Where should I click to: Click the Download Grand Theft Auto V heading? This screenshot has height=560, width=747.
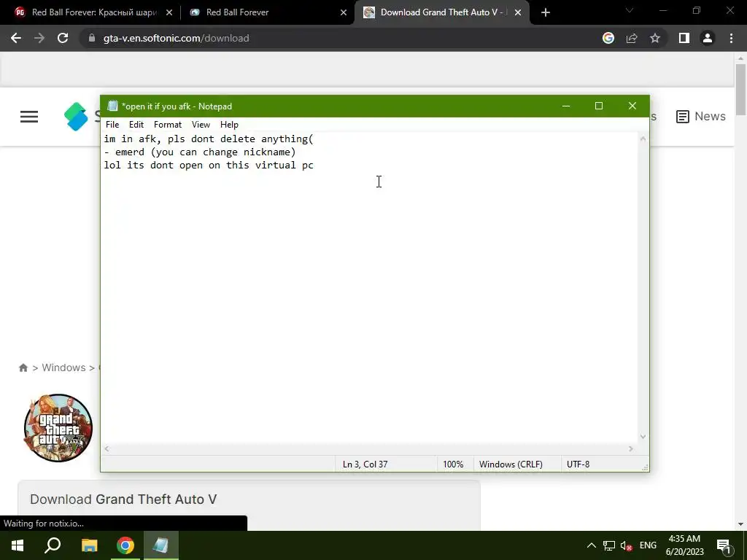[x=123, y=499]
